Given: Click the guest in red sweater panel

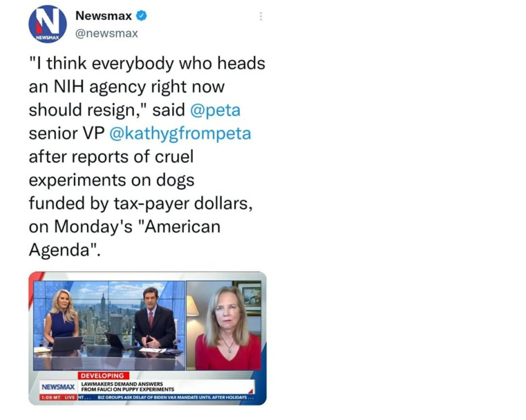Looking at the screenshot, I should click(x=224, y=325).
